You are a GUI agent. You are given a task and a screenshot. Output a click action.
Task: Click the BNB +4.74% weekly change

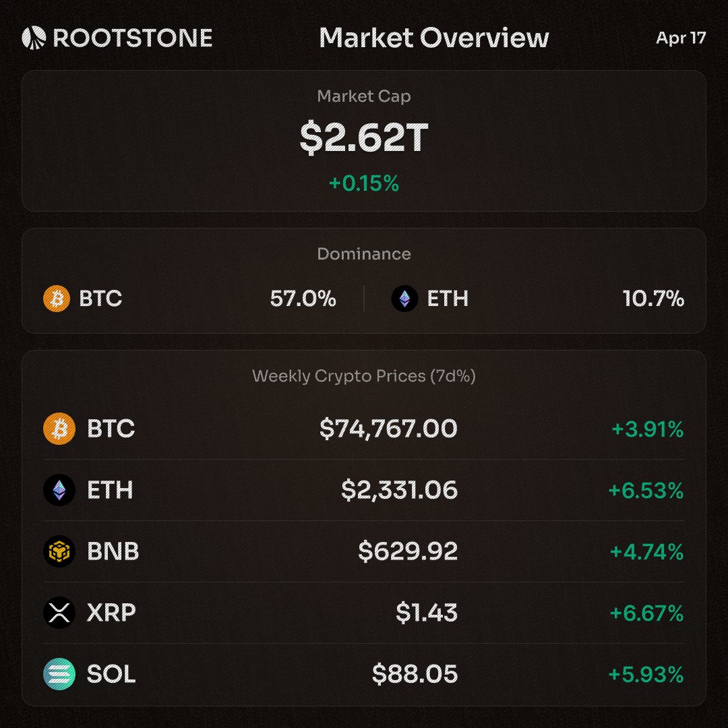pos(646,552)
